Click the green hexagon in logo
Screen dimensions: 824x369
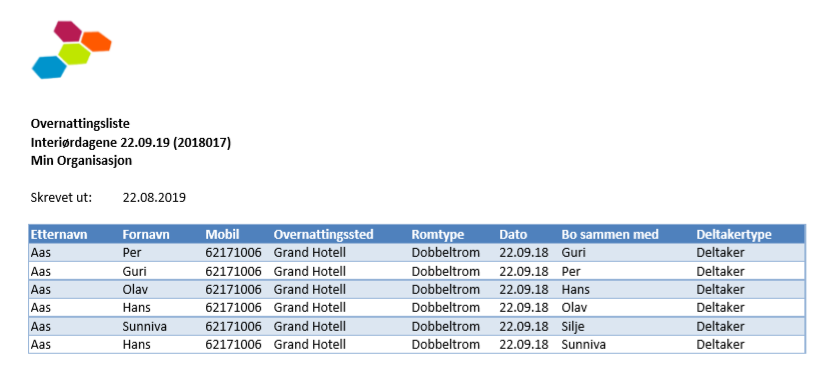point(74,54)
